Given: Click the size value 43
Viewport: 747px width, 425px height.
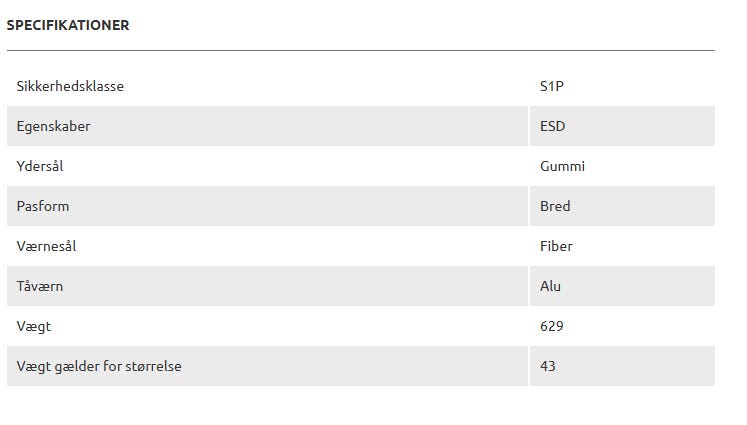Looking at the screenshot, I should [x=548, y=366].
